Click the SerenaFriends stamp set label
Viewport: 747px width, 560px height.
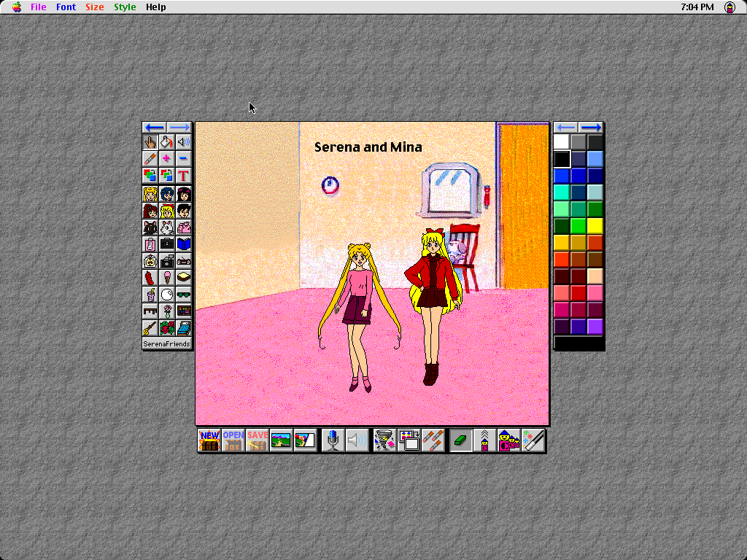pyautogui.click(x=167, y=344)
